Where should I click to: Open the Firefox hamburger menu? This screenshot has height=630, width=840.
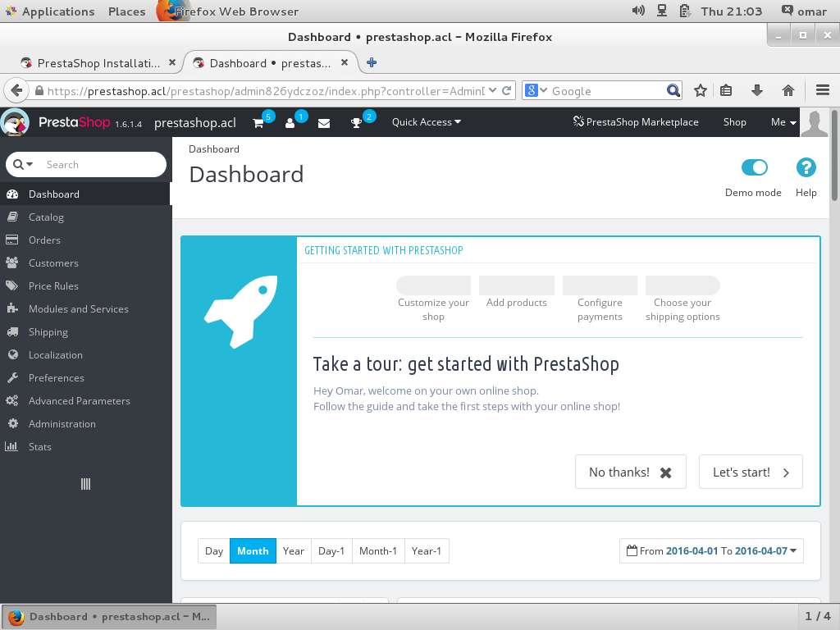[822, 90]
